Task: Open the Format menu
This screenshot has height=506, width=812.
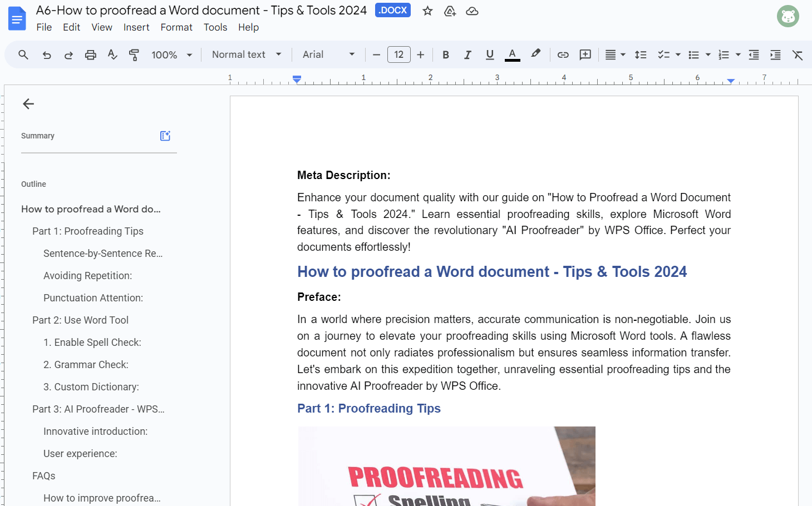Action: [176, 27]
